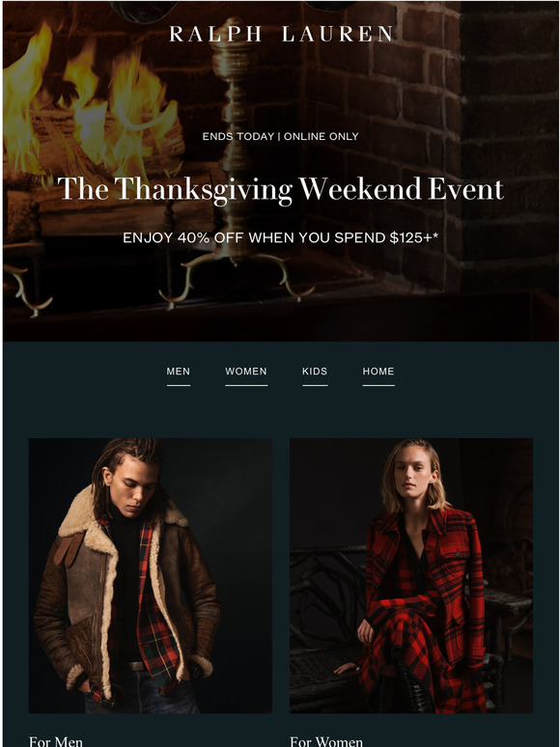Select the For Women caption
The width and height of the screenshot is (560, 747).
click(326, 741)
